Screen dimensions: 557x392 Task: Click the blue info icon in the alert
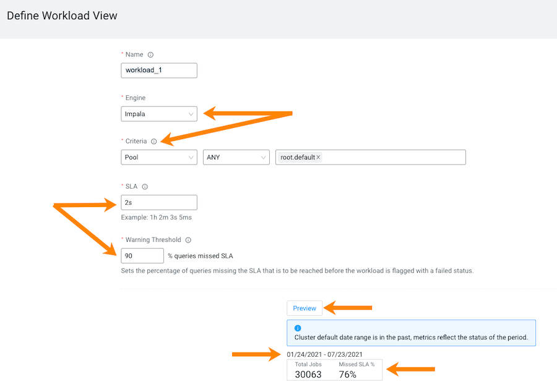[298, 328]
